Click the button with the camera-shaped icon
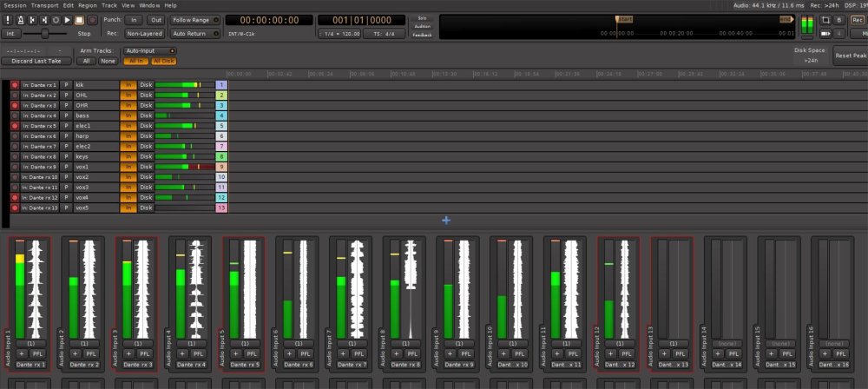868x389 pixels. click(825, 33)
